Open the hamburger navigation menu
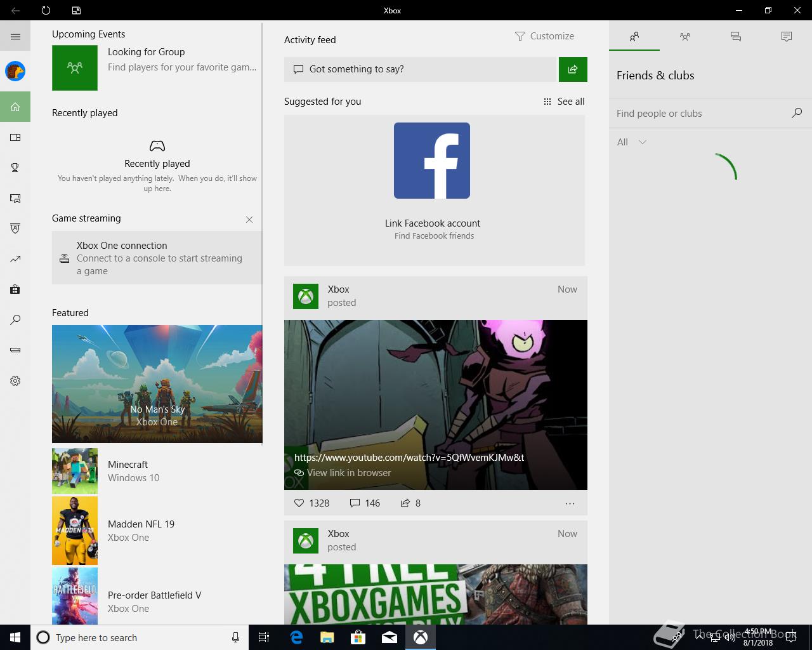Screen dimensions: 812x650 coord(15,37)
